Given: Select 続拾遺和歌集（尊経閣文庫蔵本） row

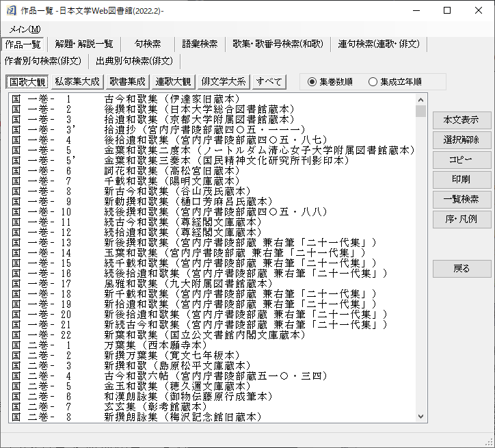Looking at the screenshot, I should pos(212,233).
